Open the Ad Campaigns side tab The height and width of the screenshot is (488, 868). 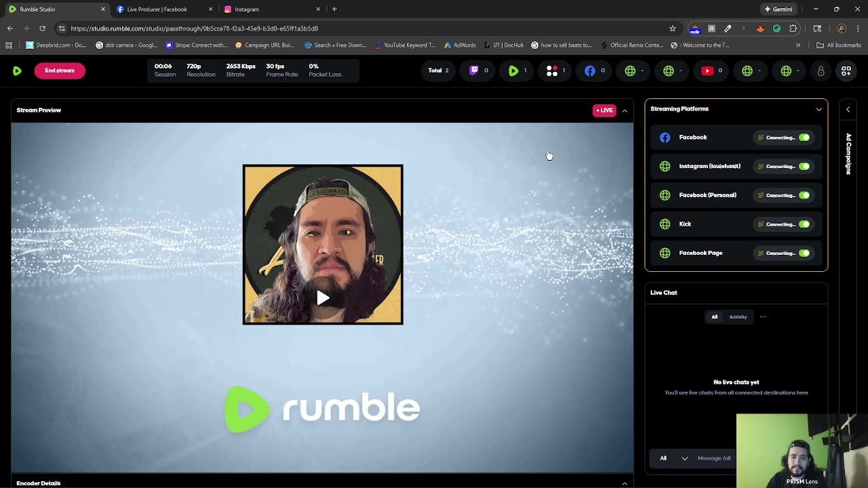point(848,154)
